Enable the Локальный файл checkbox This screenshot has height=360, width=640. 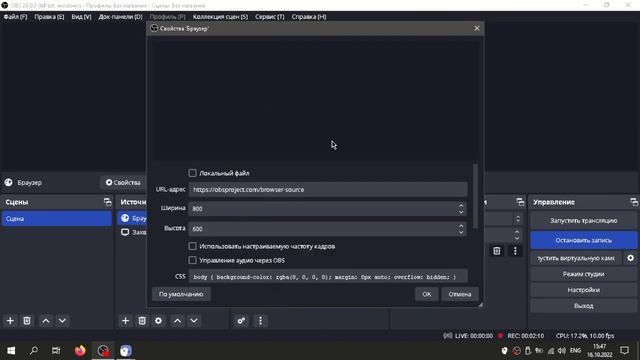pos(192,173)
